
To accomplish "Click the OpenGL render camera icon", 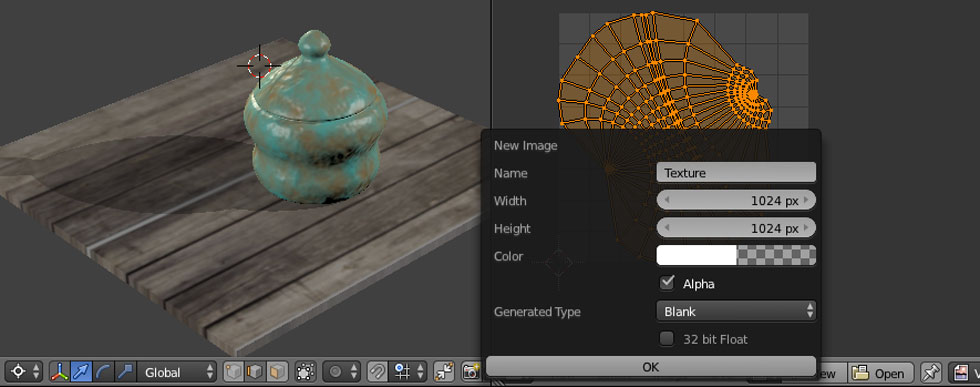I will pos(471,372).
